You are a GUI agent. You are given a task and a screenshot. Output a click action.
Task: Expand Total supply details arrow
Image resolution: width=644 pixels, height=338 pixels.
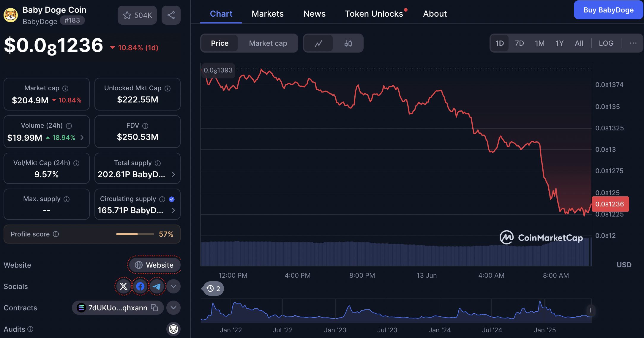coord(173,174)
